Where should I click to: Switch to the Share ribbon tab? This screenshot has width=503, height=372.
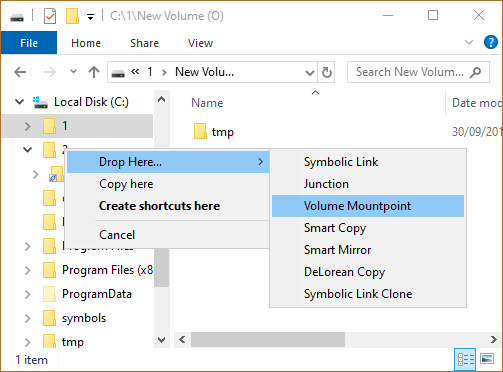(144, 43)
